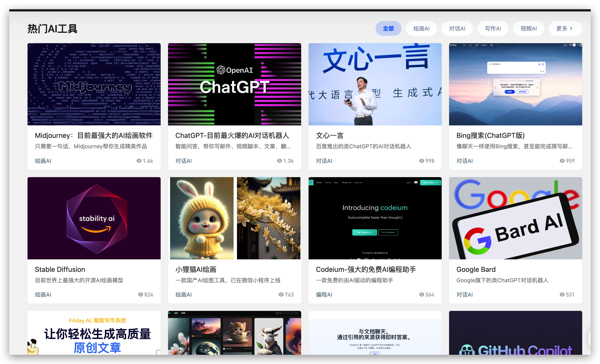Click description 只需要一句话，Midjourney帮你生成精美作品
Viewport: 600px width, 364px height.
(91, 146)
